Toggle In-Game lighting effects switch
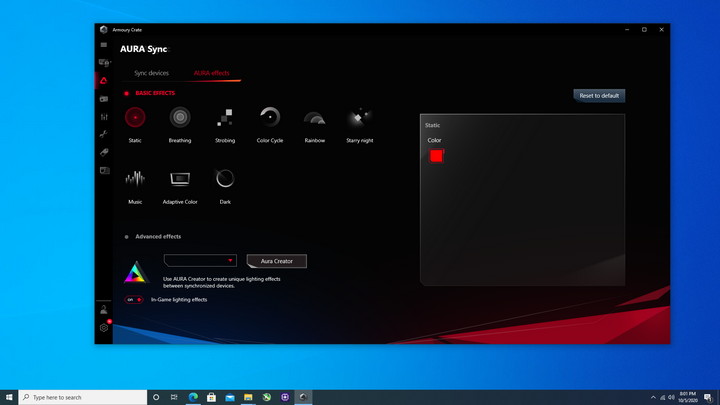This screenshot has height=405, width=720. [133, 299]
